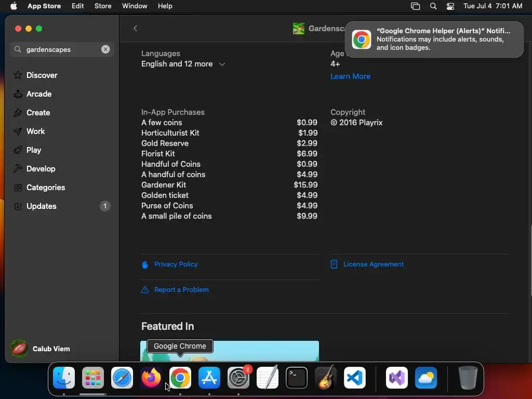
Task: Click Report a Problem link
Action: click(x=181, y=289)
